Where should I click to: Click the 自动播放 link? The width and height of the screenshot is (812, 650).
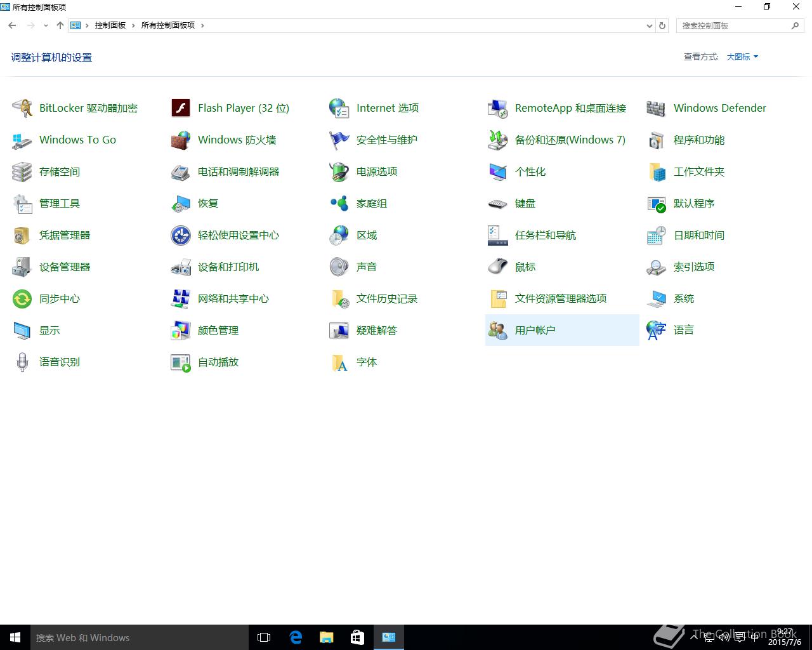pos(218,362)
